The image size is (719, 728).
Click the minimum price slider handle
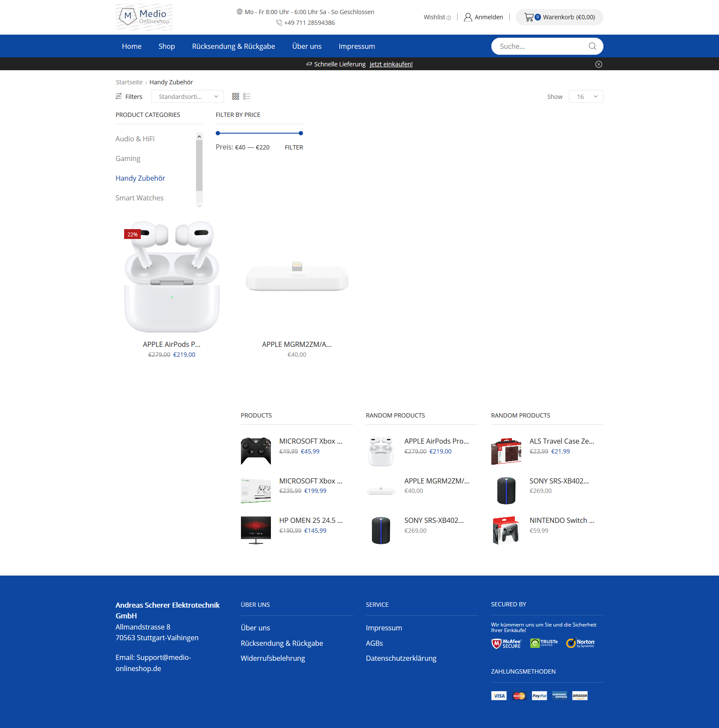coord(218,133)
